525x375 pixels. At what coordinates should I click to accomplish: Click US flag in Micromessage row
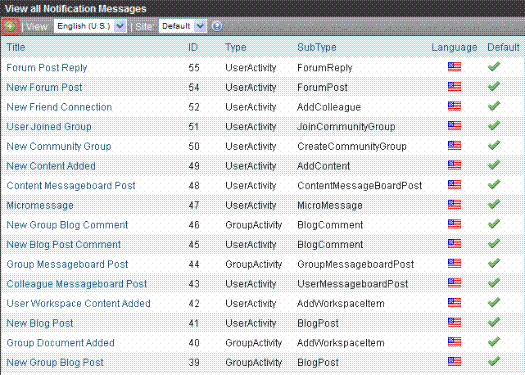pyautogui.click(x=454, y=204)
